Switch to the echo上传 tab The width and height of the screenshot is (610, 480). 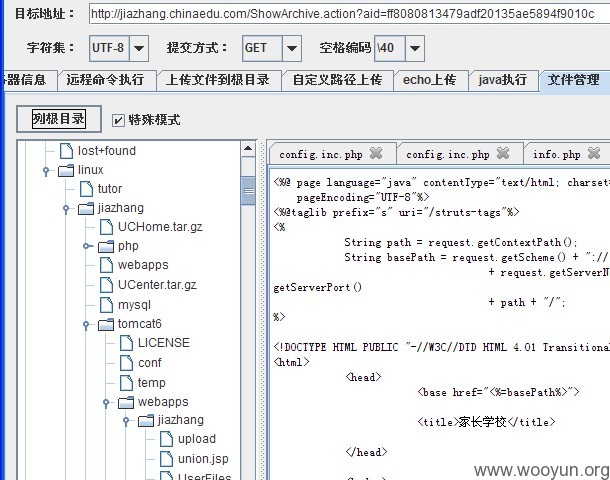click(x=430, y=81)
